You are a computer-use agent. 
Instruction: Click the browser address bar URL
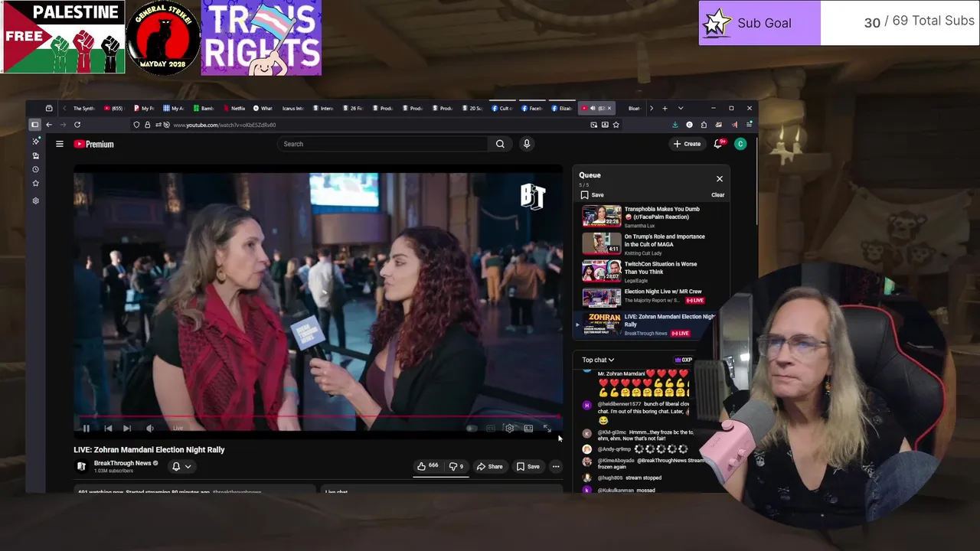224,125
